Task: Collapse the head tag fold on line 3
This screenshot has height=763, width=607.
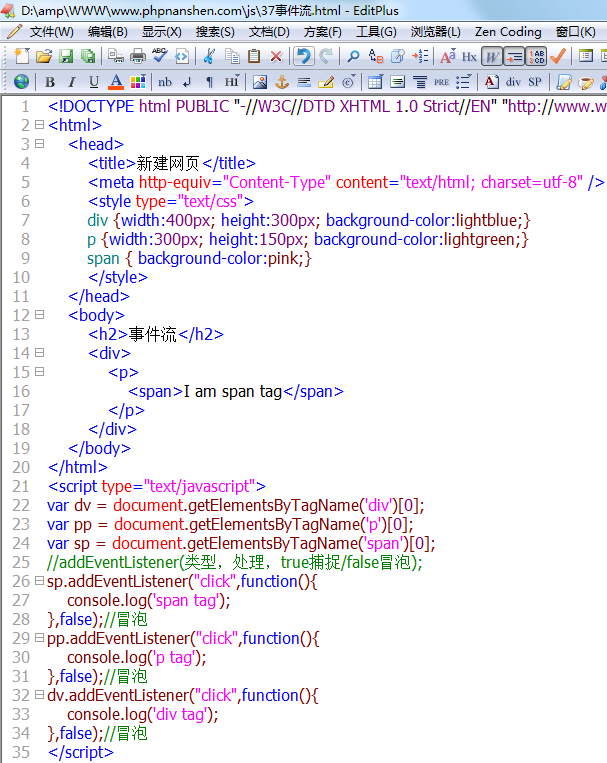Action: pos(40,144)
